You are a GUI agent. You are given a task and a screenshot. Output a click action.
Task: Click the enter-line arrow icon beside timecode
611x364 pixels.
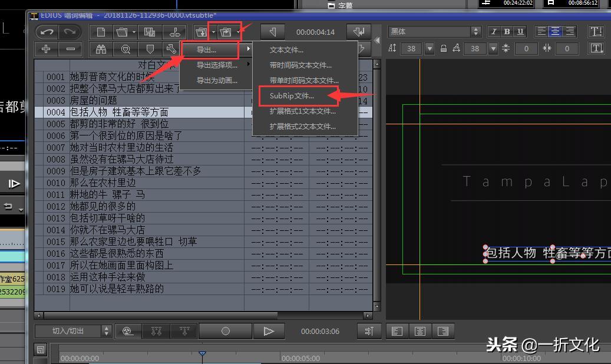[x=358, y=32]
